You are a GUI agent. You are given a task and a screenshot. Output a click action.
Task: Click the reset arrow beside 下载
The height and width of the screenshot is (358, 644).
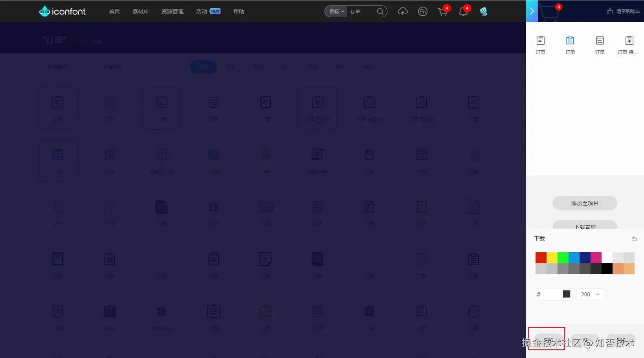click(x=634, y=239)
